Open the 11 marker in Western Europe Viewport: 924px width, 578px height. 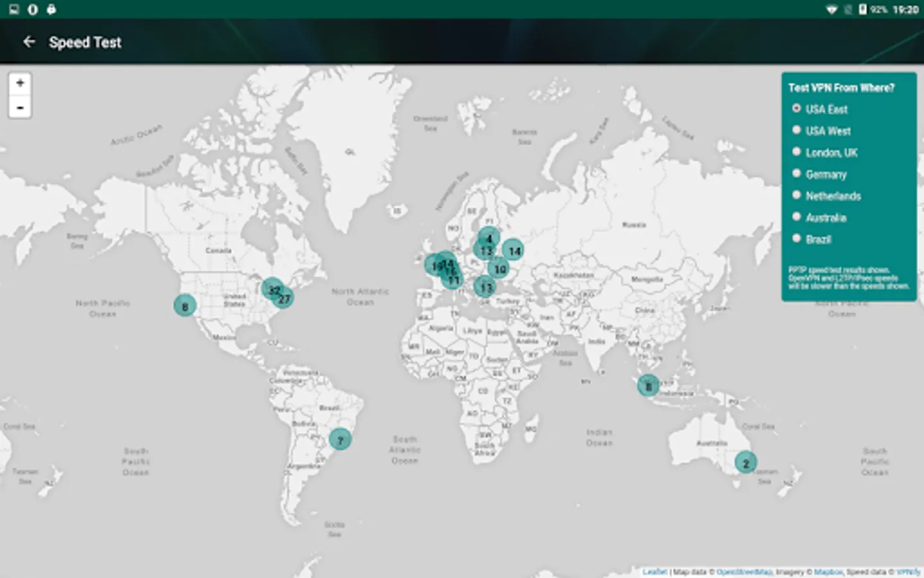453,280
